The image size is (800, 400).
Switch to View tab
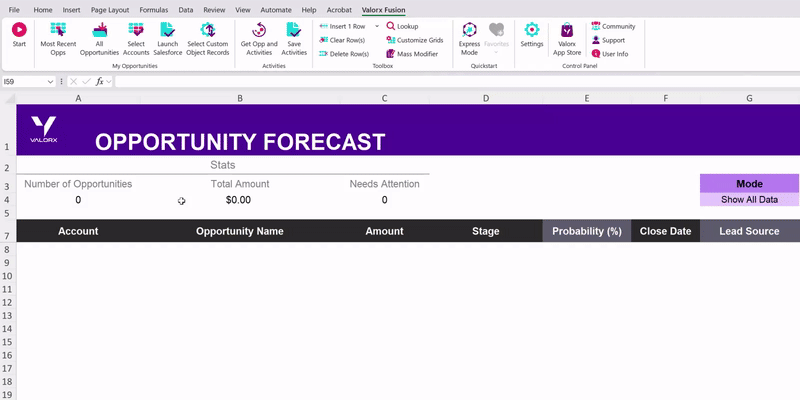pos(243,10)
